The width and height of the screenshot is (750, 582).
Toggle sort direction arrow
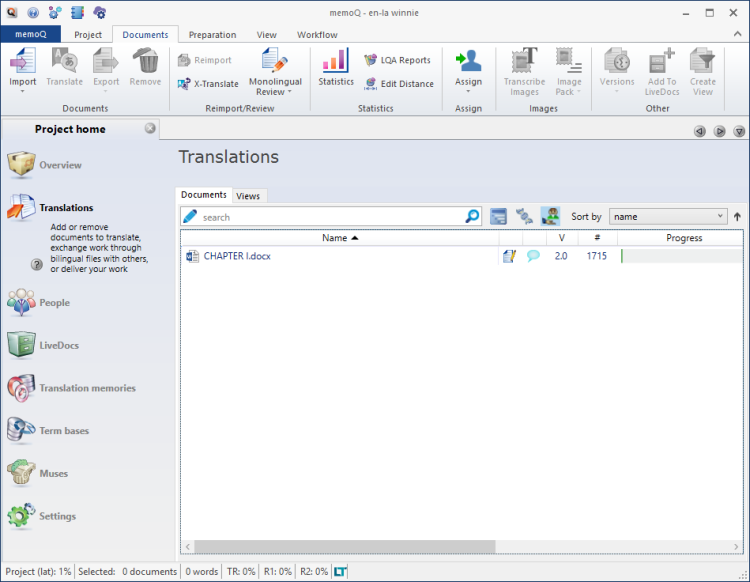tap(737, 216)
